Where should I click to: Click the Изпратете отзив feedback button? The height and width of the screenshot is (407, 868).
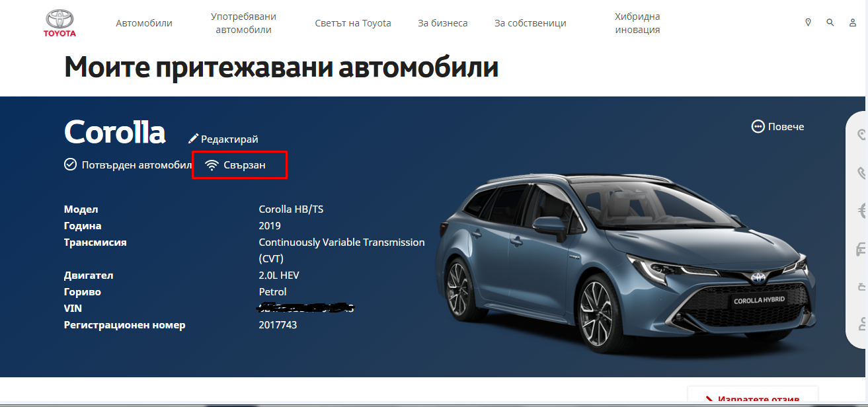click(x=752, y=399)
